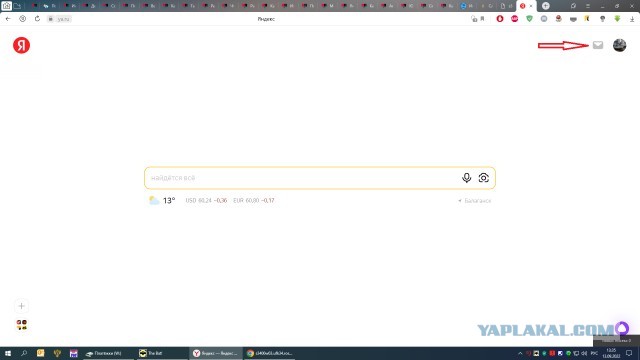
Task: Open the taskbar clock and calendar
Action: [611, 353]
